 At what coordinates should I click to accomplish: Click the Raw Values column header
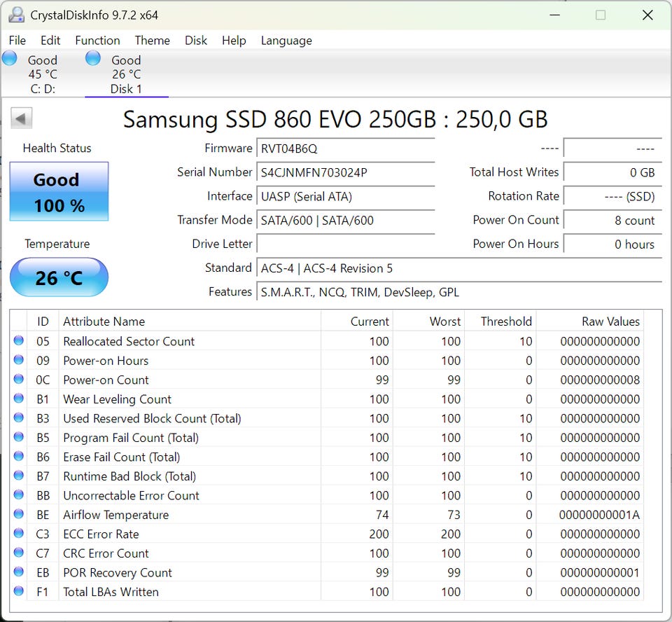[610, 322]
